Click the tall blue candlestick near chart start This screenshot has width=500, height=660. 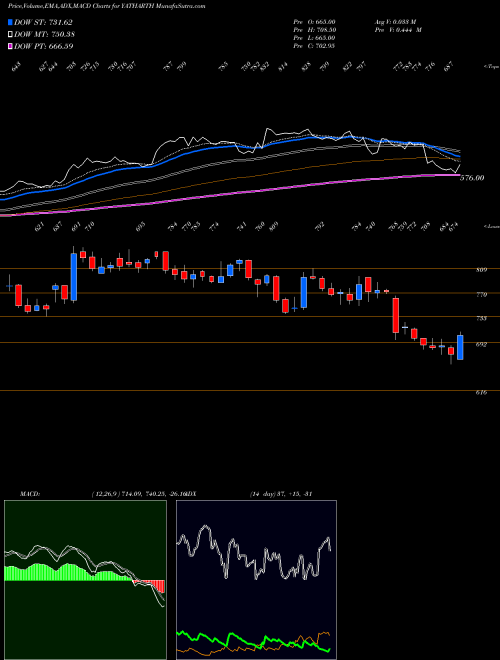coord(74,277)
